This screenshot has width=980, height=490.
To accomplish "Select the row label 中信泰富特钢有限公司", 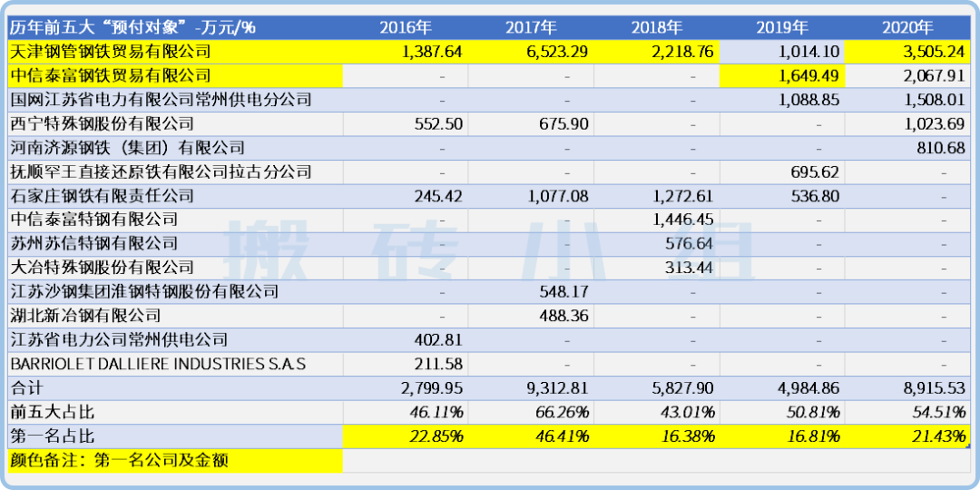I will [94, 220].
